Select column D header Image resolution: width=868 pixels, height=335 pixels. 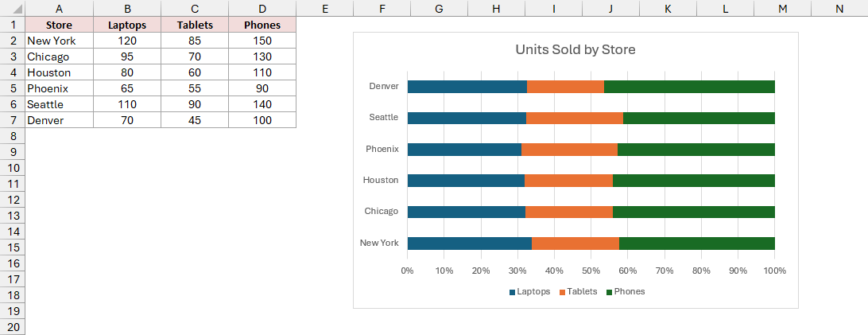coord(262,8)
